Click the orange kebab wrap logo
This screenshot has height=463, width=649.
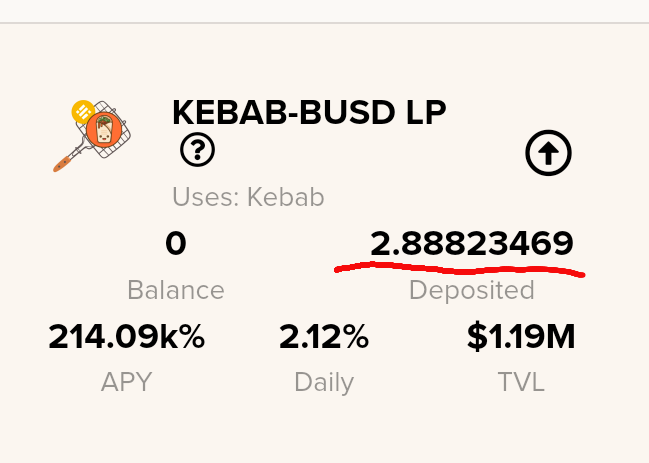point(103,130)
